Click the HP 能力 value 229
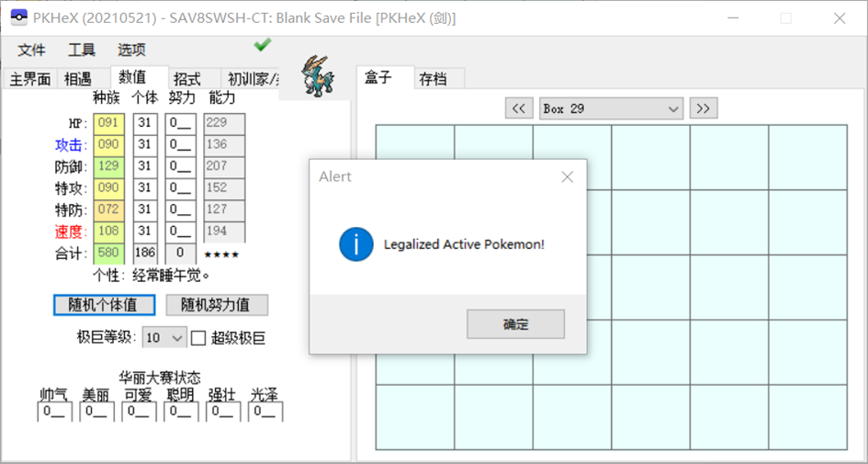The height and width of the screenshot is (464, 868). [224, 123]
